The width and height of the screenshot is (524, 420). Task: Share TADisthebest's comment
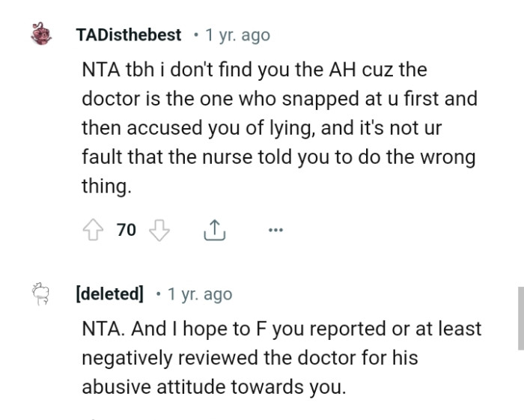point(214,231)
